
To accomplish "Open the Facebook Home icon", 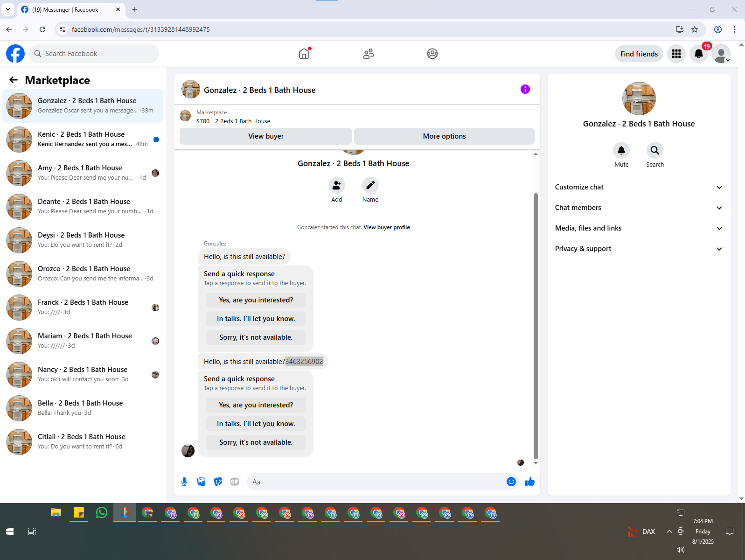I will click(304, 54).
